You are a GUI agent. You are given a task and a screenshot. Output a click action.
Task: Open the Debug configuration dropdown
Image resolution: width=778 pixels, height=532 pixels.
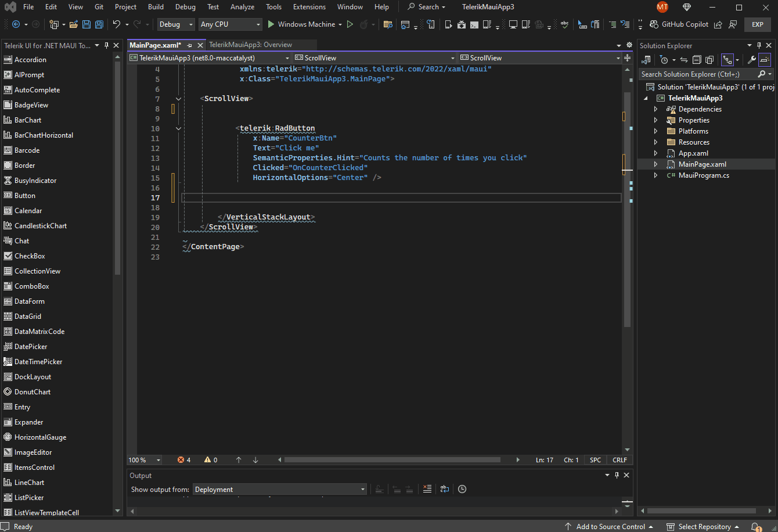pyautogui.click(x=177, y=24)
